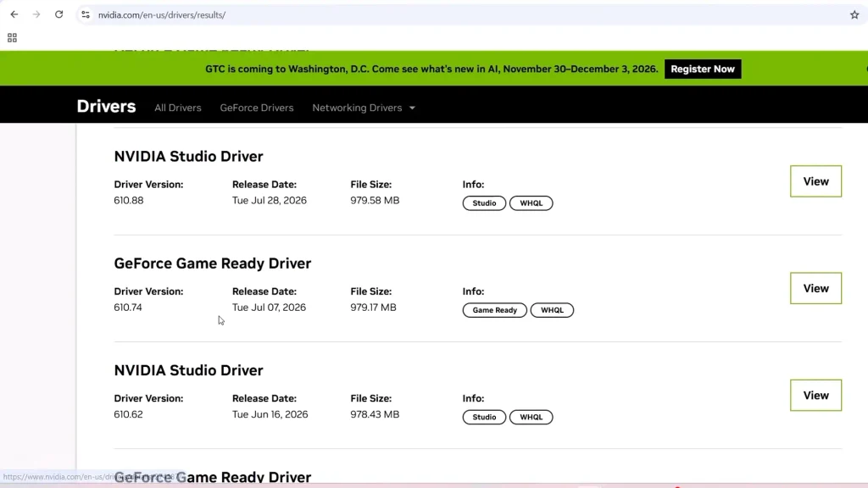Expand the Networking Drivers dropdown arrow
The height and width of the screenshot is (488, 868).
(413, 108)
